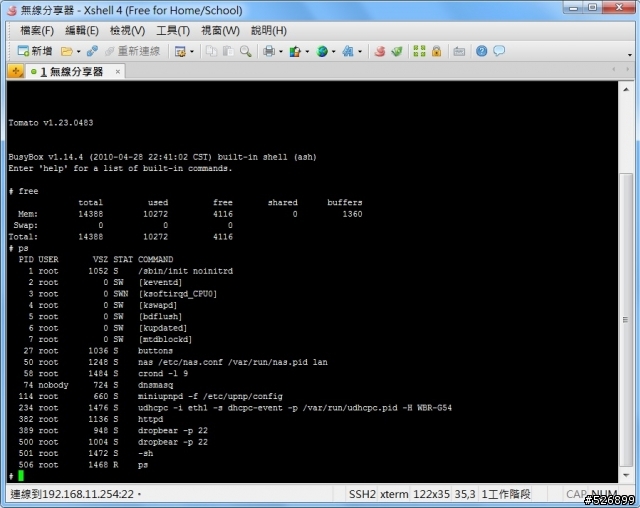Click the Find magnifier icon
640x508 pixels.
point(245,51)
